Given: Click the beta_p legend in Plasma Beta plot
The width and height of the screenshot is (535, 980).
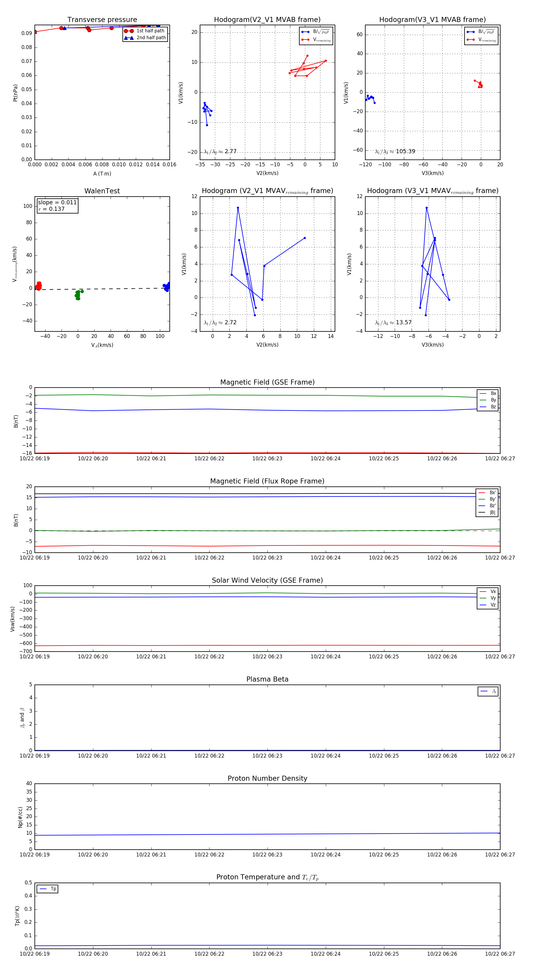Looking at the screenshot, I should [x=488, y=691].
